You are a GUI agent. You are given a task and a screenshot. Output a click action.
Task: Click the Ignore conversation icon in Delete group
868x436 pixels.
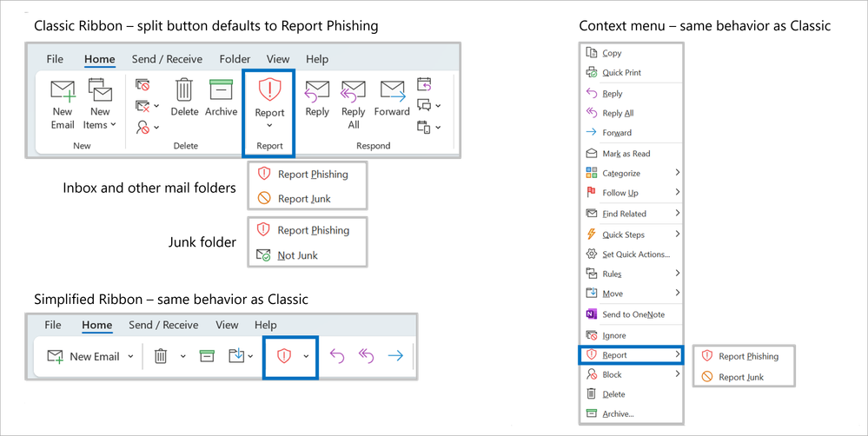[x=142, y=84]
